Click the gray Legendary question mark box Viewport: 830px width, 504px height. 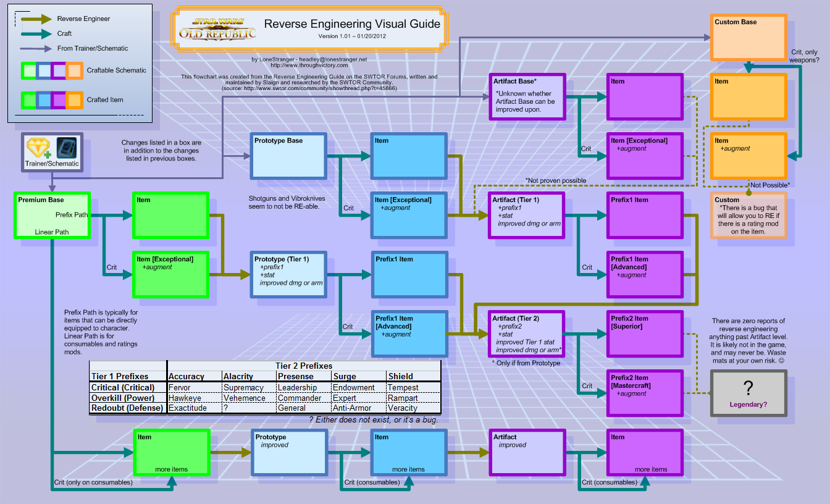tap(748, 392)
